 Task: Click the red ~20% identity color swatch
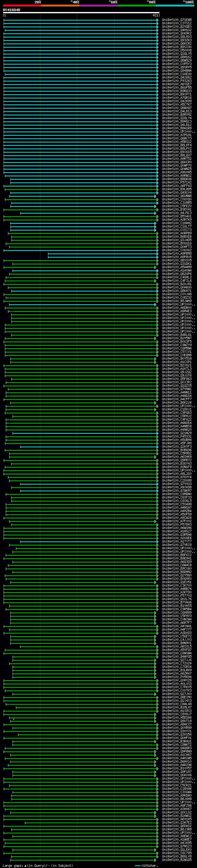pos(22,6)
